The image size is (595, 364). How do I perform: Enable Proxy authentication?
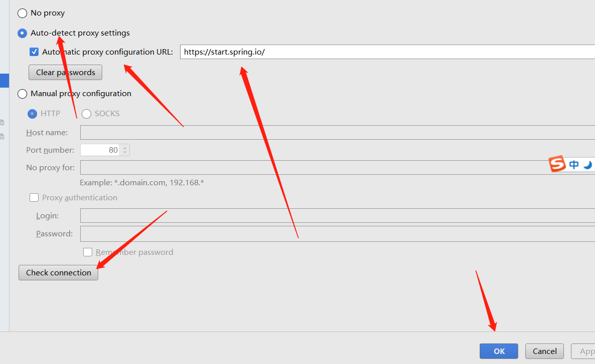[34, 197]
